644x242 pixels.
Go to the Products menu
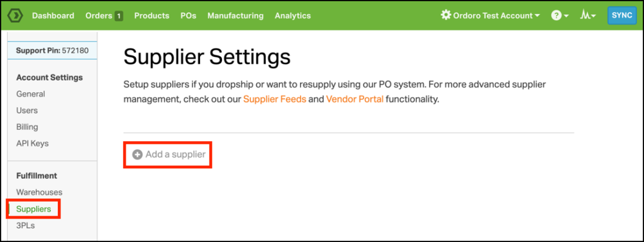152,16
